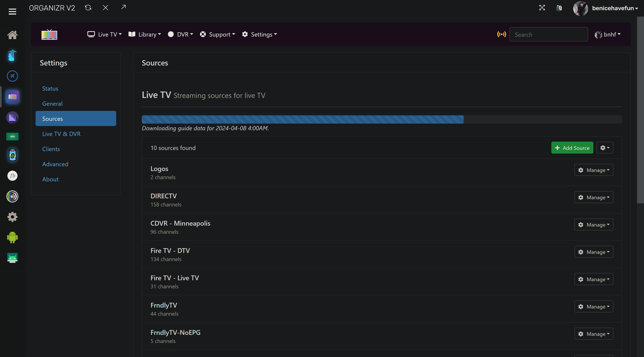Open the Encoder tile in the sidebar

[x=12, y=136]
